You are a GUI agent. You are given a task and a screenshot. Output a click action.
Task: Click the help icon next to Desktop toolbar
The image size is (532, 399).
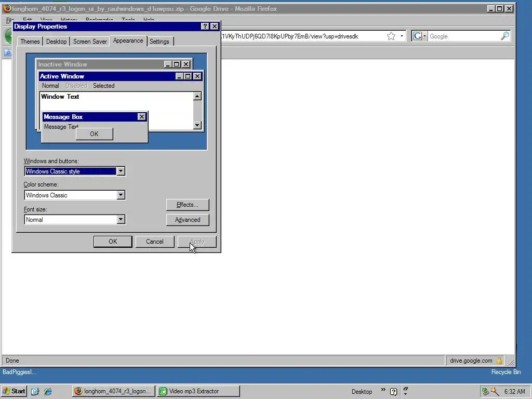(x=394, y=392)
